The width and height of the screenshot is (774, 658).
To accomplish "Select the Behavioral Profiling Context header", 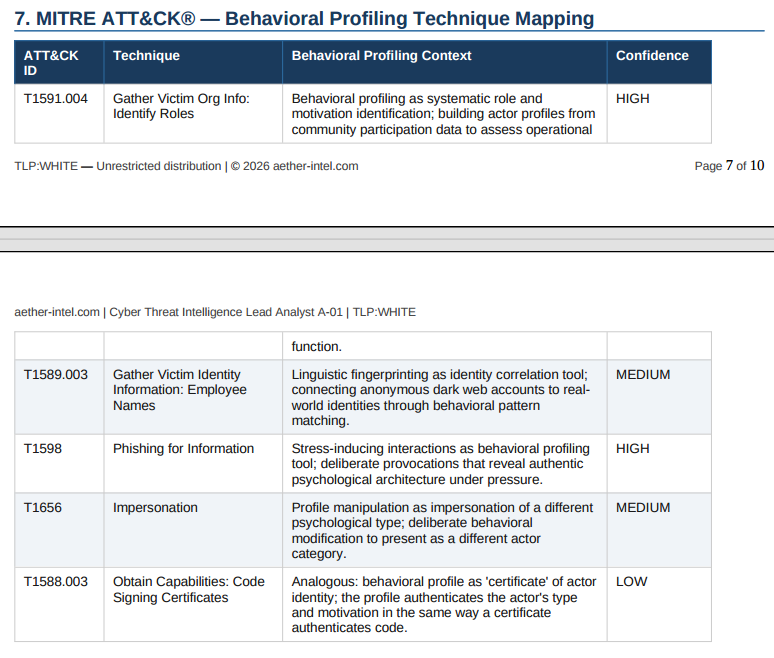I will tap(444, 62).
